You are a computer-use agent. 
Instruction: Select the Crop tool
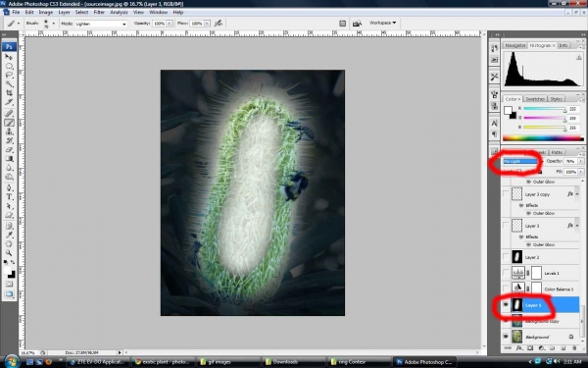coord(9,93)
